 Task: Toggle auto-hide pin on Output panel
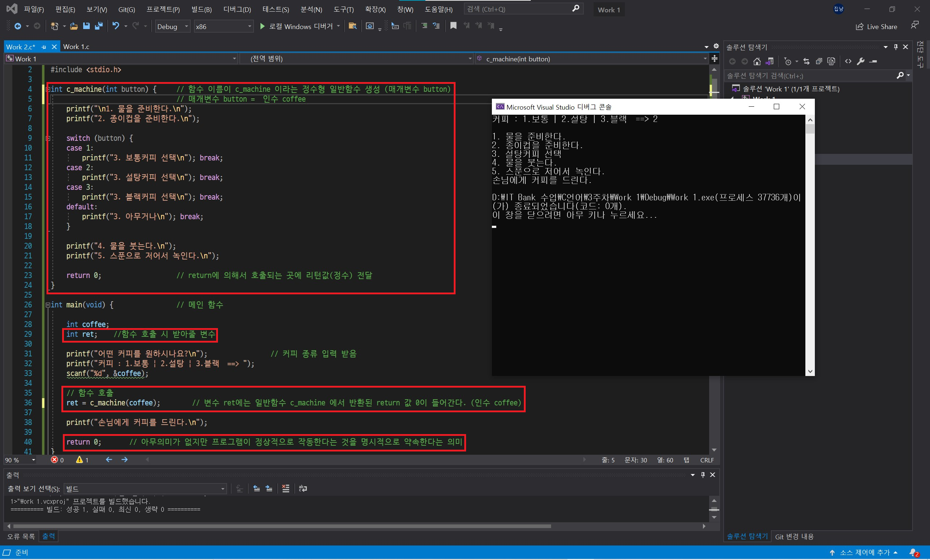tap(703, 475)
